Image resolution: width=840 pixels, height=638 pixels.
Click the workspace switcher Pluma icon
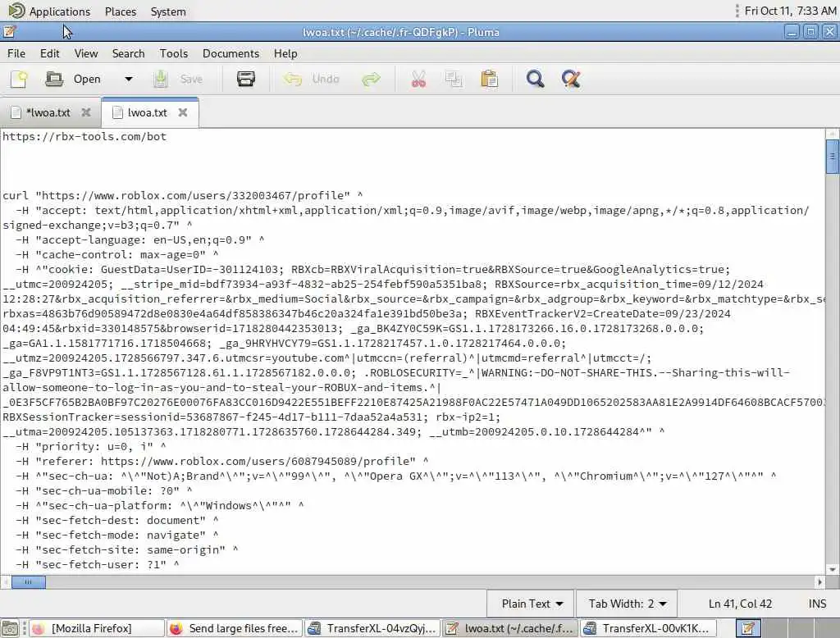748,628
